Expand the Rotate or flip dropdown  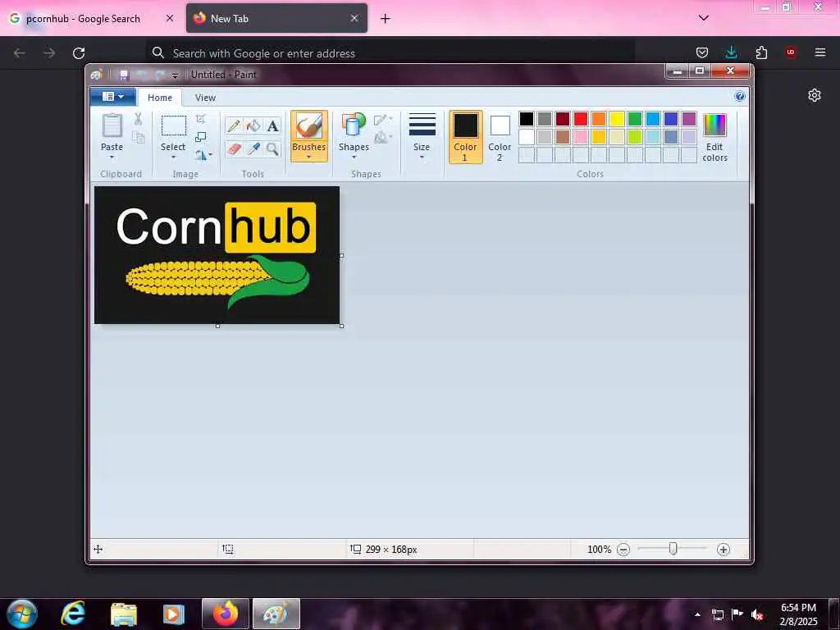click(x=203, y=155)
